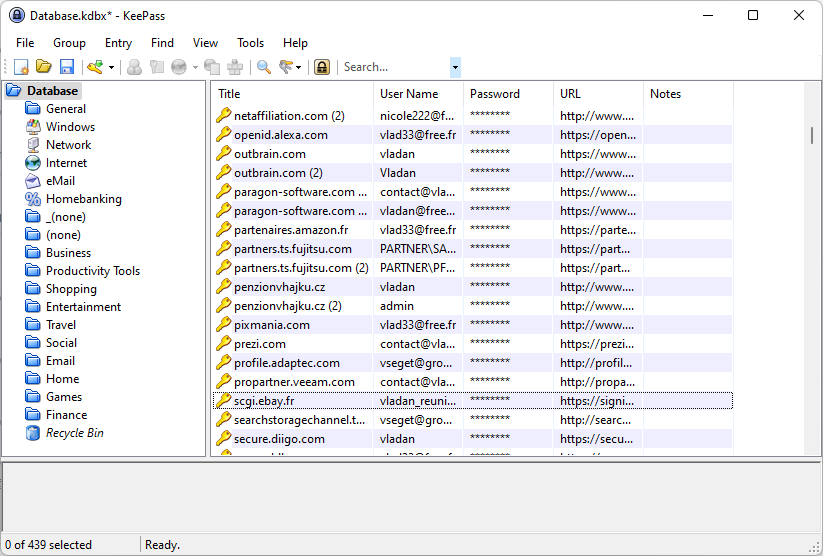Click key icon of propartner.veeam.com entry

pos(224,382)
